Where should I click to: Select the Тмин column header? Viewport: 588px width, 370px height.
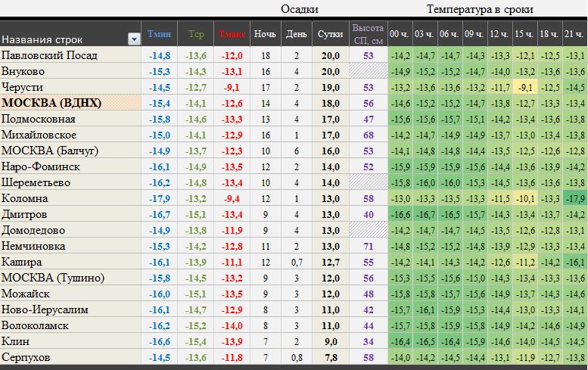(x=159, y=34)
